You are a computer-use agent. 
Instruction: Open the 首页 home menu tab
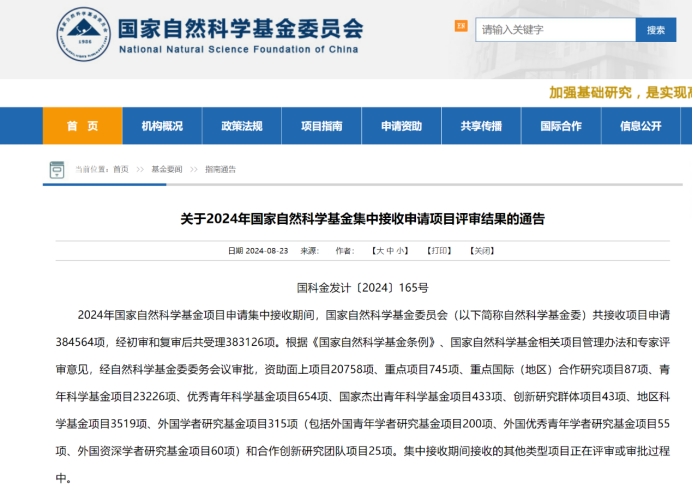pos(83,126)
